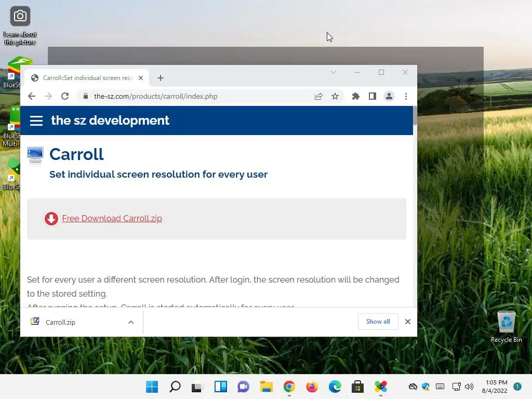Go back with the browser back arrow
Viewport: 532px width, 399px height.
[x=32, y=96]
